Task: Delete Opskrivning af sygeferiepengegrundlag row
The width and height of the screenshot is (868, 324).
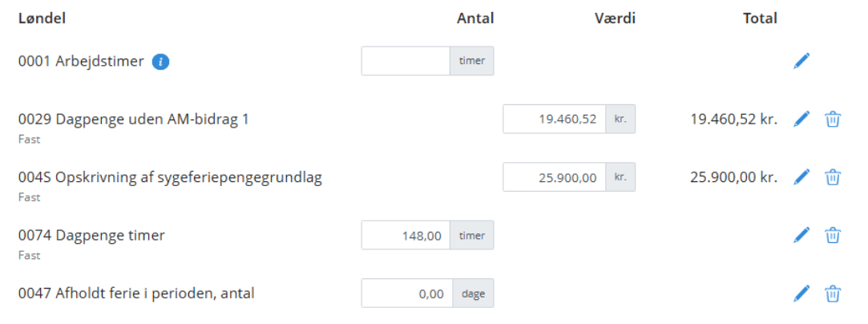Action: point(833,177)
